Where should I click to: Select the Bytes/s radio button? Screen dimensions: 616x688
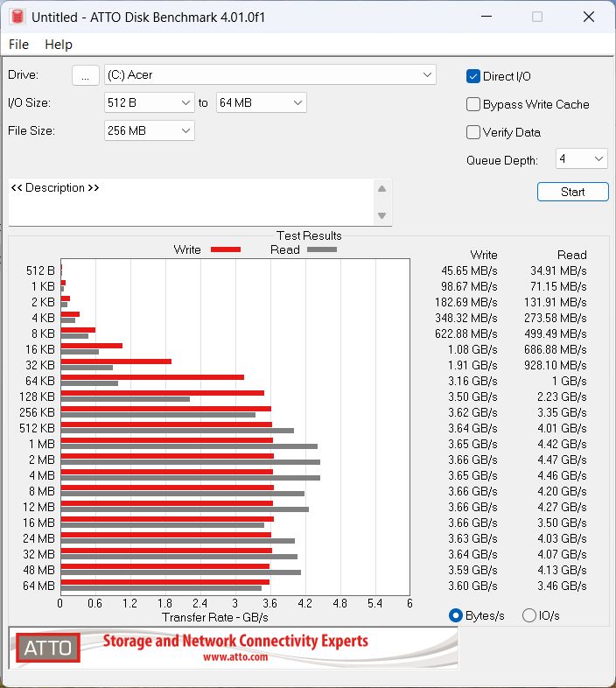pyautogui.click(x=456, y=615)
